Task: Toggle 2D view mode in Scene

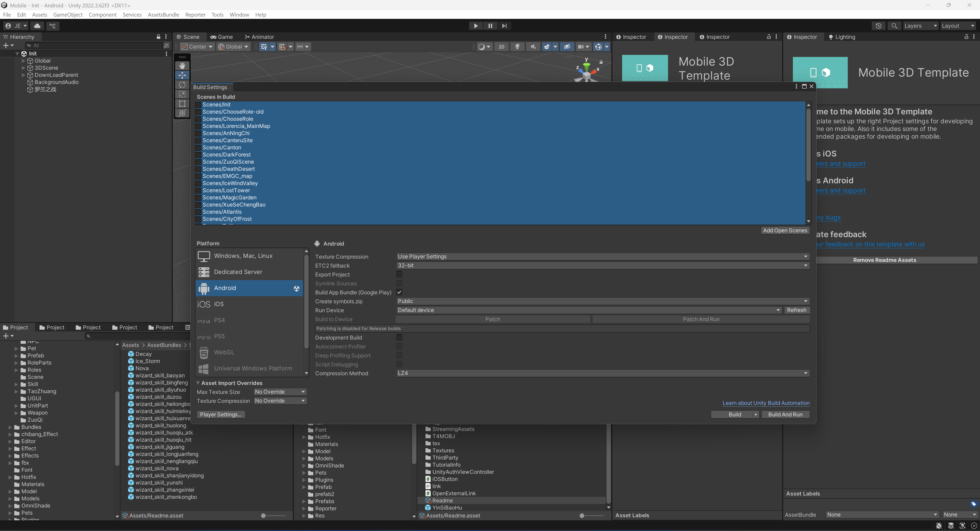Action: [x=501, y=47]
